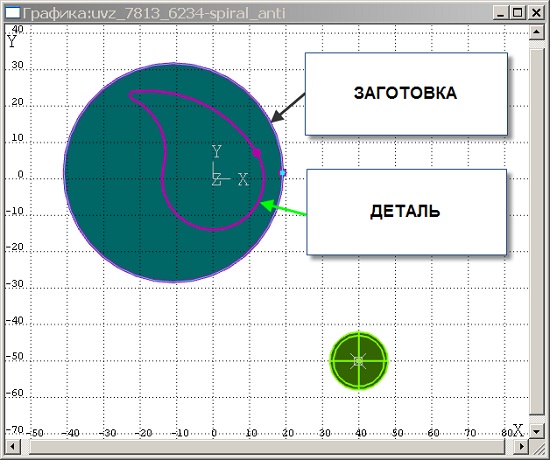Image resolution: width=550 pixels, height=460 pixels.
Task: Select the magenta contour start point marker
Action: tap(257, 153)
